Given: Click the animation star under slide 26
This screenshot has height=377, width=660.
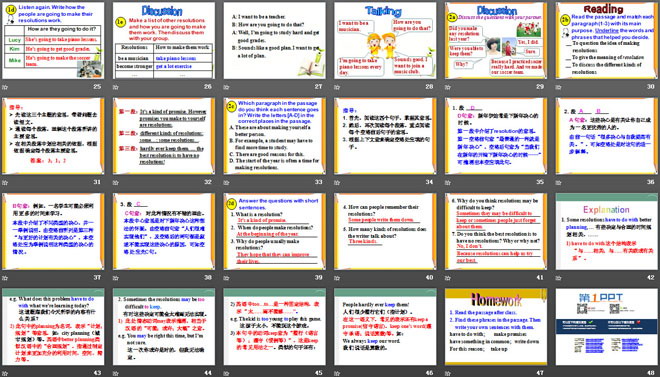Looking at the screenshot, I should 116,87.
